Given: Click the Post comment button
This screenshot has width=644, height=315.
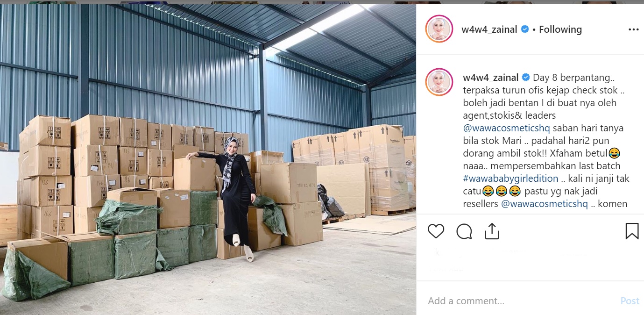Looking at the screenshot, I should point(630,301).
